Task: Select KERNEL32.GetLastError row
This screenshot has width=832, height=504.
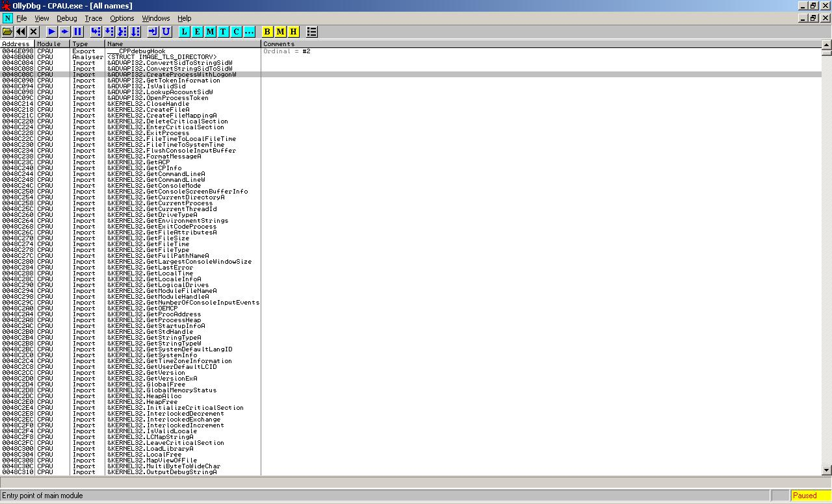Action: point(411,268)
